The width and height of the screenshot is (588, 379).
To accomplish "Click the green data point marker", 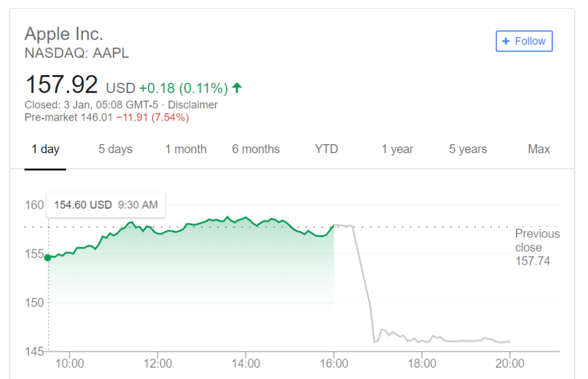I will point(48,258).
